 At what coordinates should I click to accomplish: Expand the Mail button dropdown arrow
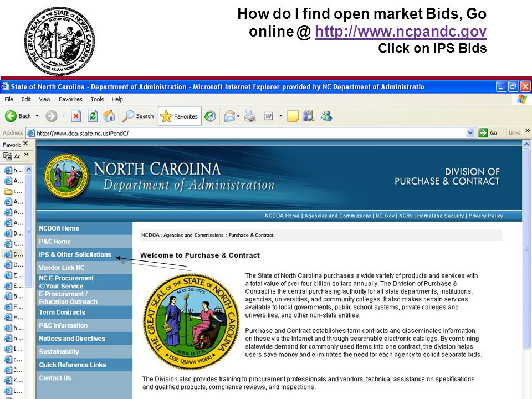click(238, 116)
